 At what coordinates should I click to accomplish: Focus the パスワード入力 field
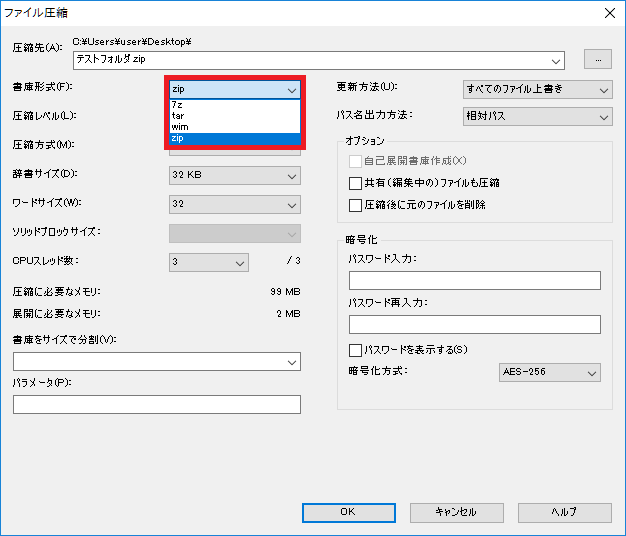coord(475,280)
